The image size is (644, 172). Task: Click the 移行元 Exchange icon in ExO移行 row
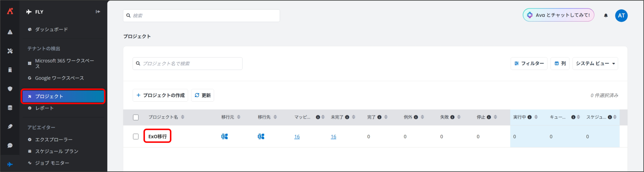coord(224,136)
